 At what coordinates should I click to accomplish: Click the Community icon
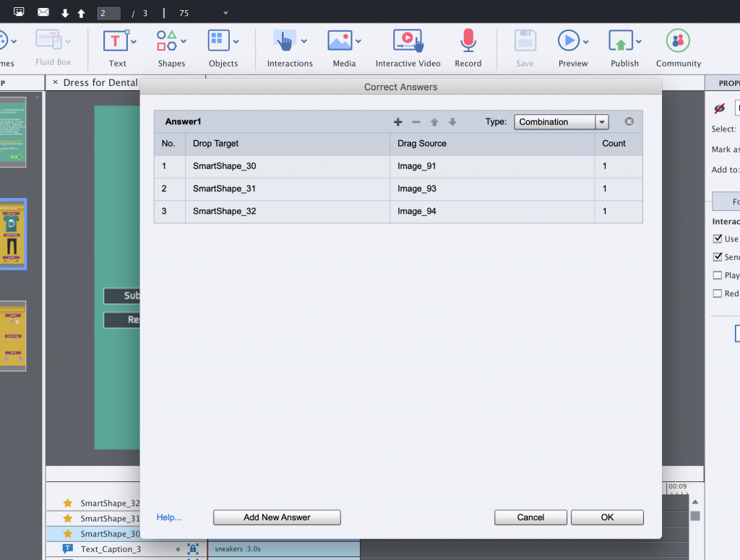[678, 41]
